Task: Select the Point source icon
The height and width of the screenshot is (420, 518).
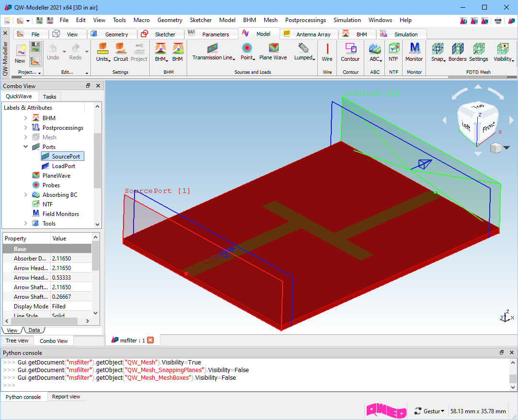Action: coord(247,48)
